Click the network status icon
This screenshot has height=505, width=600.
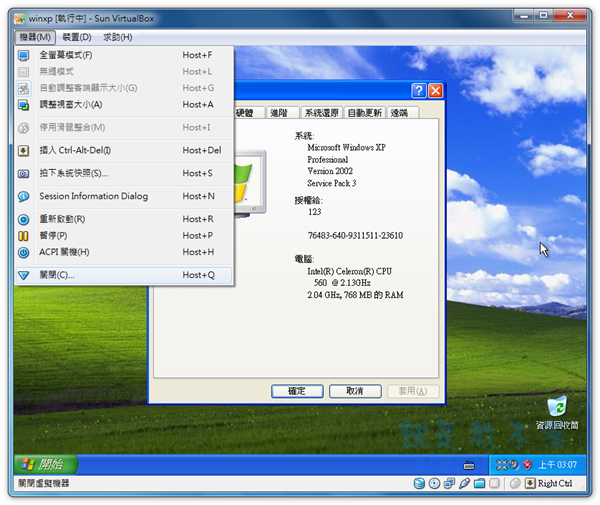point(449,484)
